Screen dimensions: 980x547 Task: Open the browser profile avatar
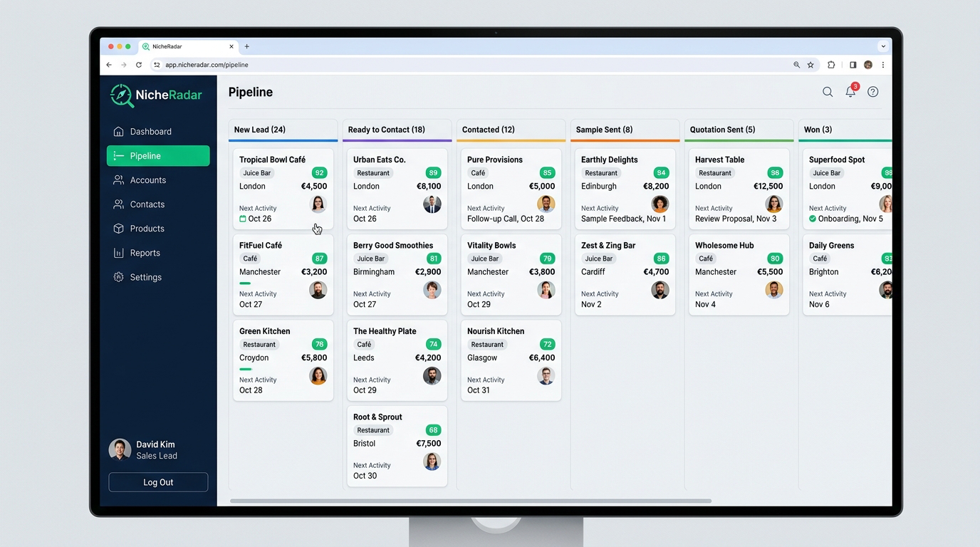(868, 65)
